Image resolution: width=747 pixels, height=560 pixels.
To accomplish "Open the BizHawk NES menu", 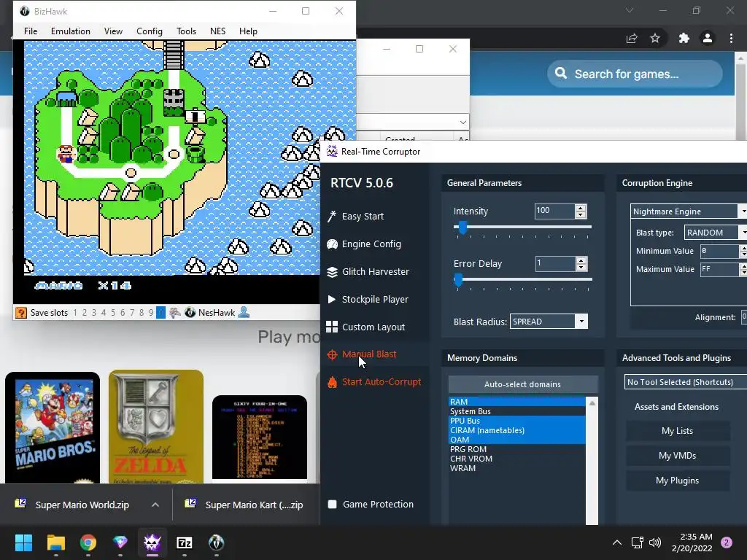I will 217,31.
